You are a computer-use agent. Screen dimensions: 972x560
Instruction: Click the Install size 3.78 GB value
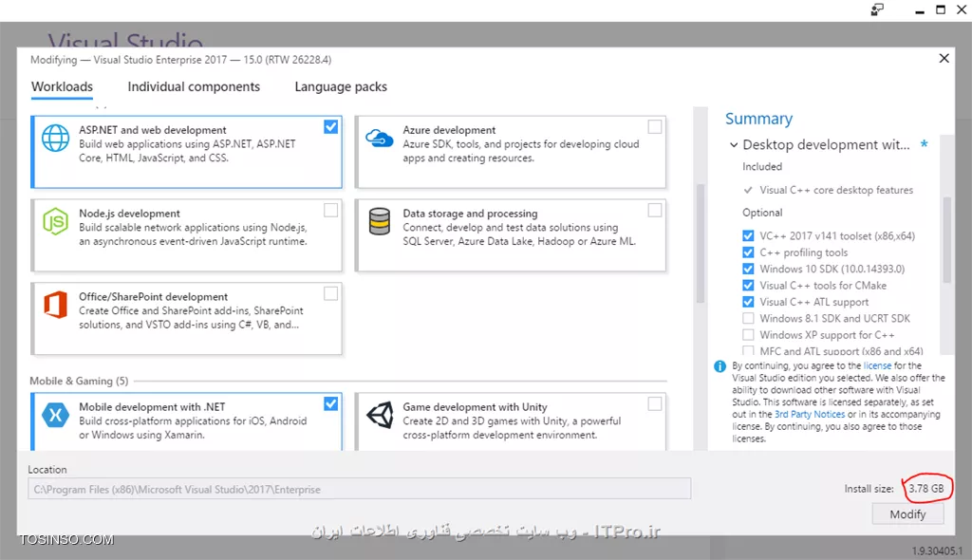click(x=926, y=489)
